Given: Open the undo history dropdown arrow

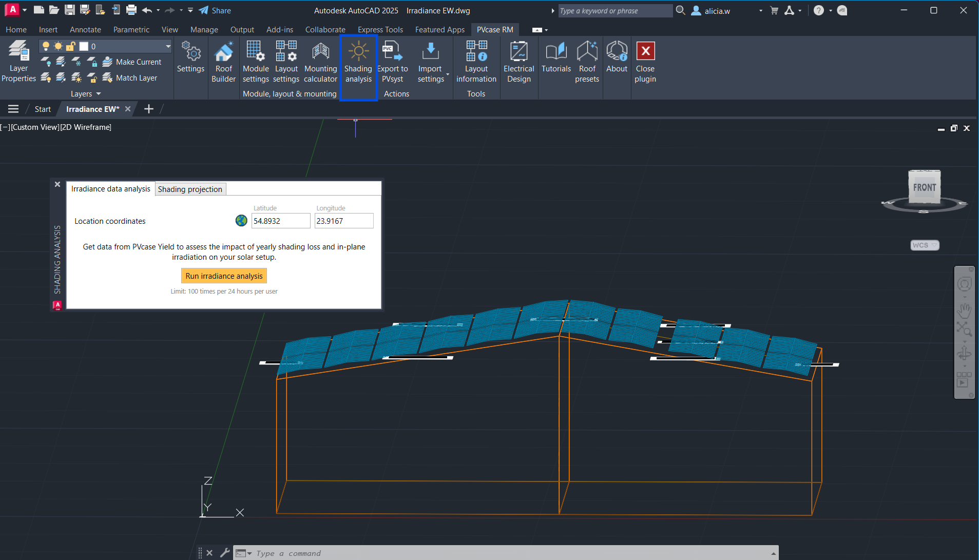Looking at the screenshot, I should coord(158,10).
